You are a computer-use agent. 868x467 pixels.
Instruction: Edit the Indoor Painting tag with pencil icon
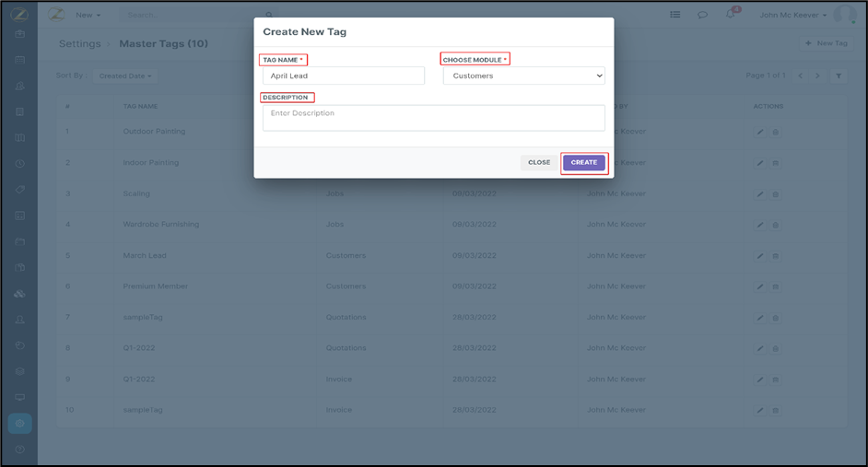pos(760,163)
